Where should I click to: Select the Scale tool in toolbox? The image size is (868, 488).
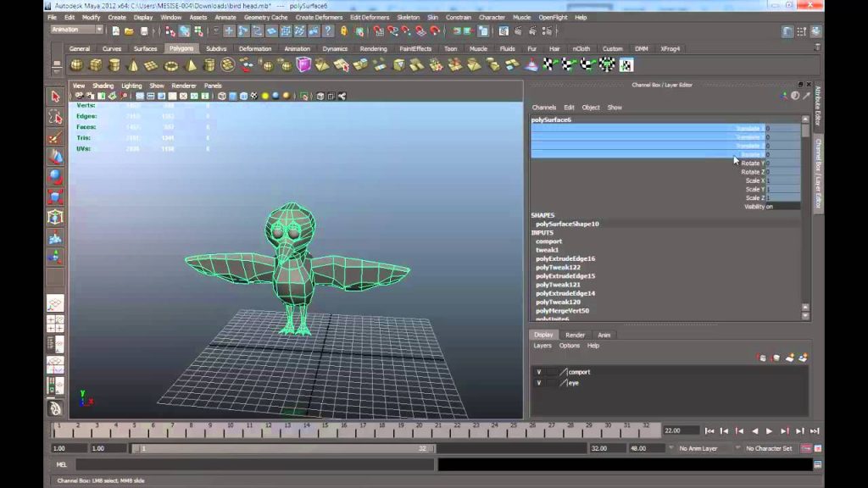[x=55, y=197]
